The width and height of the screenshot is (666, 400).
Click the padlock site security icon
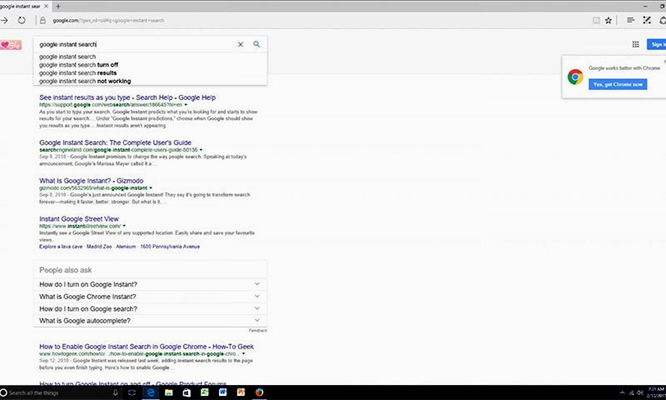pos(42,20)
